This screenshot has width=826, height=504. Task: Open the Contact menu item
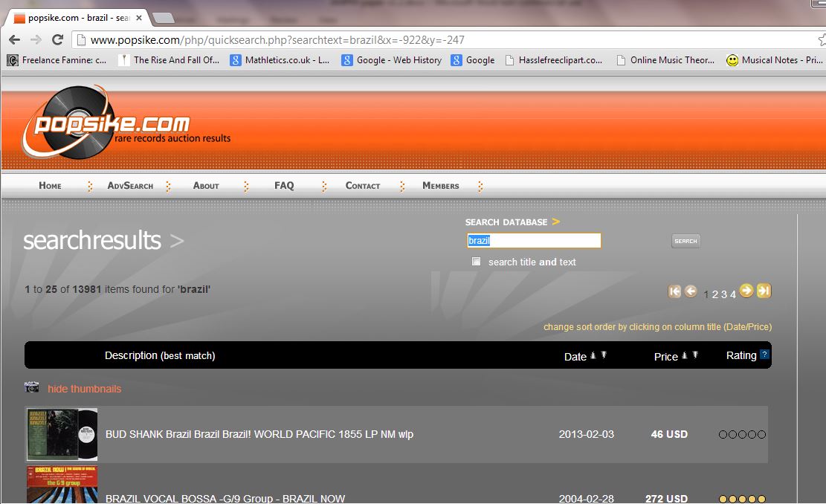click(x=362, y=185)
